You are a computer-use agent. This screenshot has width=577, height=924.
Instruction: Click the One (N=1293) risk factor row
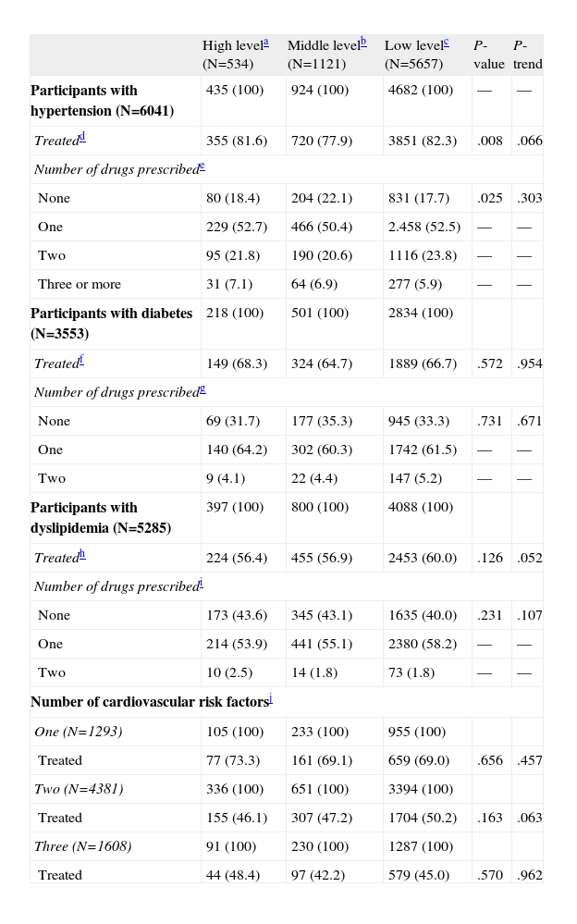point(78,732)
